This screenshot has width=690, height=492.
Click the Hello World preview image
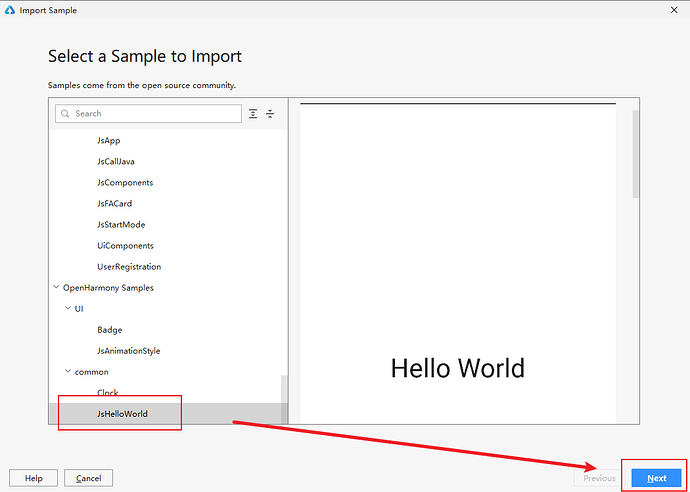click(458, 264)
